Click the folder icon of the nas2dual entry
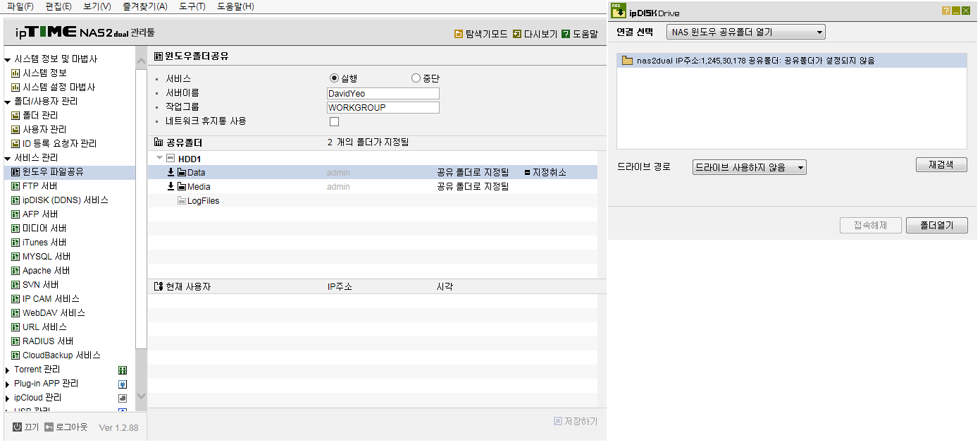The image size is (980, 445). 627,61
